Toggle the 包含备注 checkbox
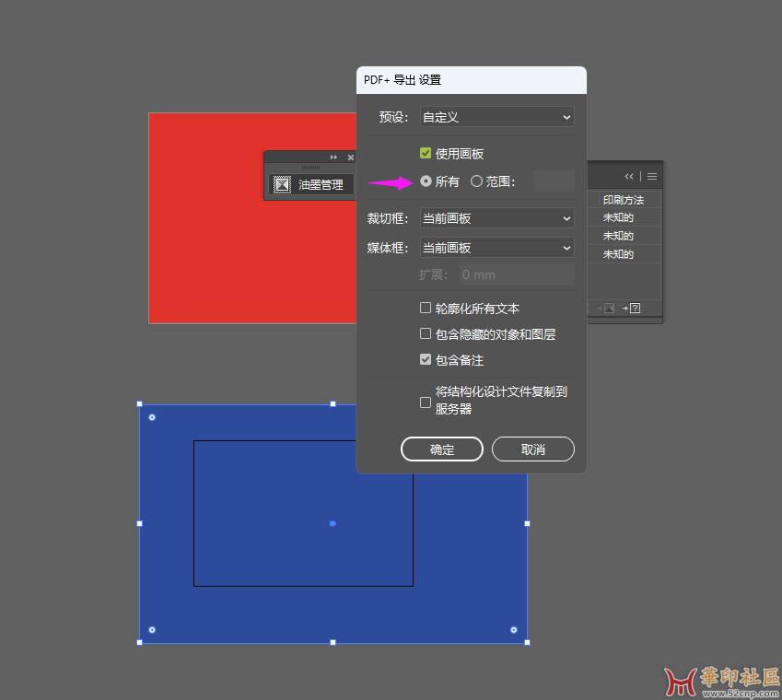This screenshot has width=782, height=700. [x=426, y=360]
